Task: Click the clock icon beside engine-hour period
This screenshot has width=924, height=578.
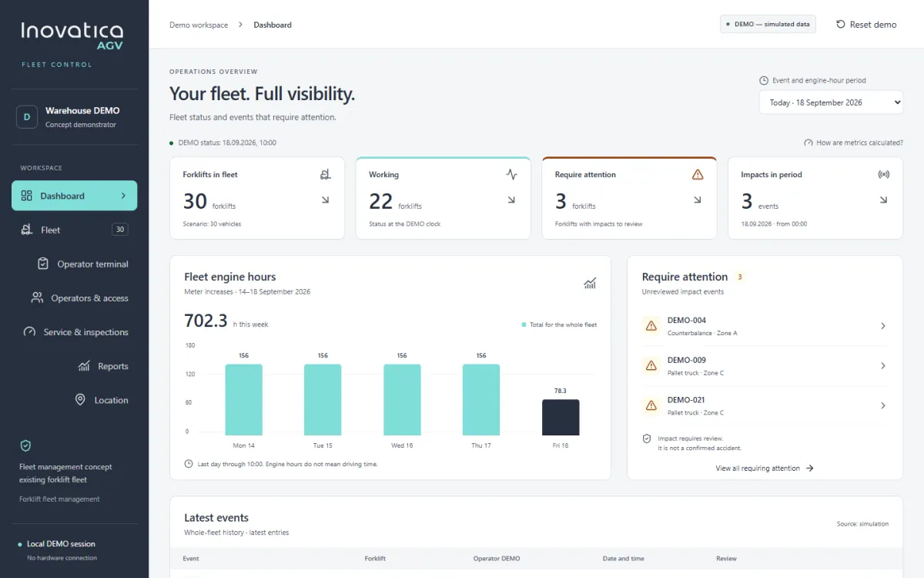Action: point(764,80)
